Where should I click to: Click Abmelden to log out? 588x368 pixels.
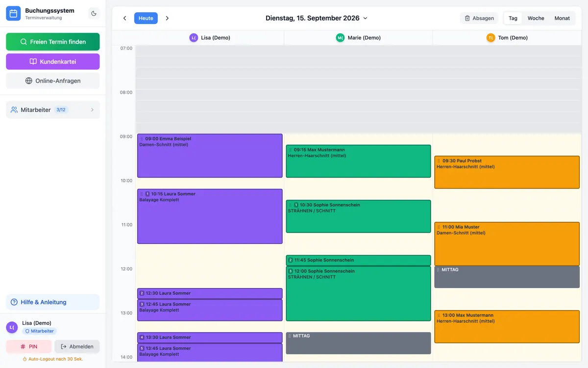77,346
